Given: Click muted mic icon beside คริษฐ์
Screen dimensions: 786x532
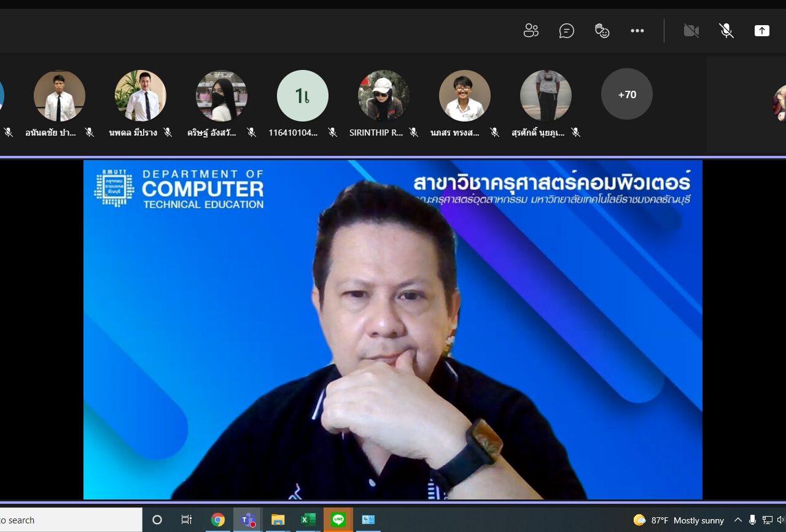Looking at the screenshot, I should (251, 132).
